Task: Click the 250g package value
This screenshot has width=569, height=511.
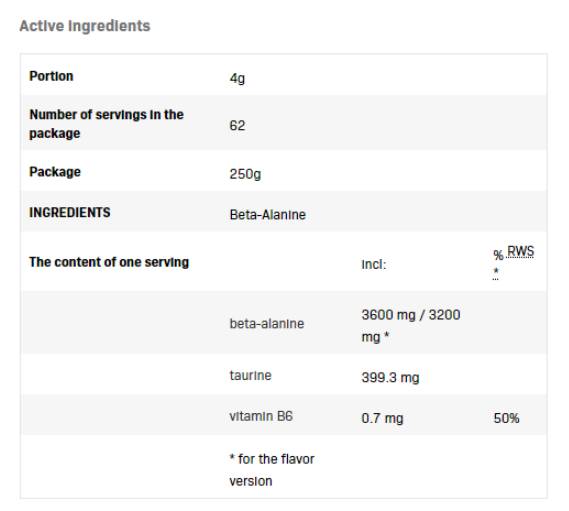Action: 245,174
